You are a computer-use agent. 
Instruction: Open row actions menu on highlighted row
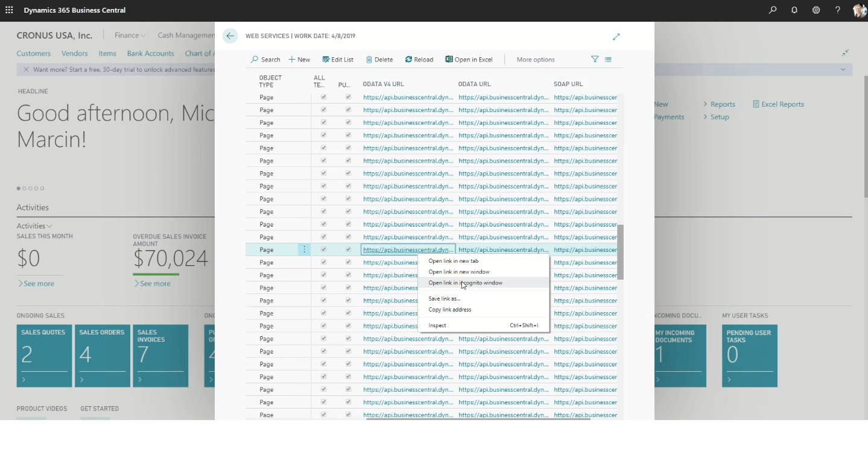304,249
